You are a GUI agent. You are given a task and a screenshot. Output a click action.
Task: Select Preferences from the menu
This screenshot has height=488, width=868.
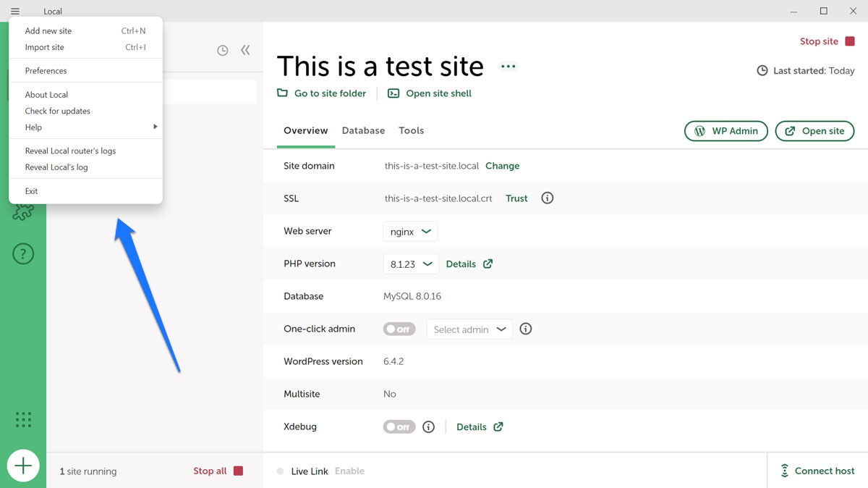(46, 71)
